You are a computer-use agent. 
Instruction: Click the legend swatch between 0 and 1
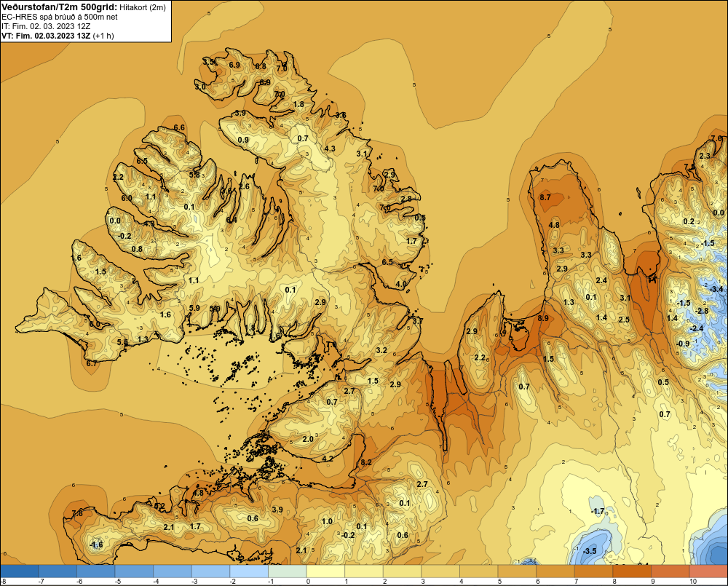click(x=325, y=571)
